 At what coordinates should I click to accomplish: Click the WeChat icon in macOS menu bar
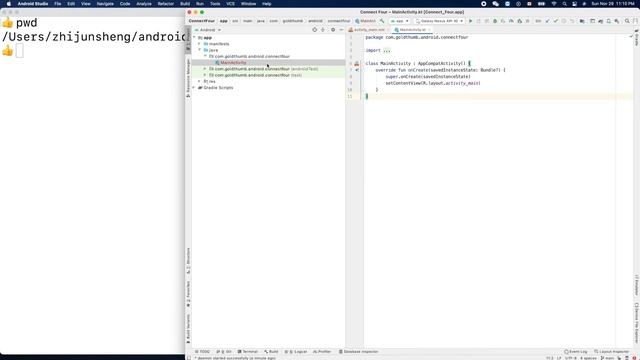(x=496, y=4)
